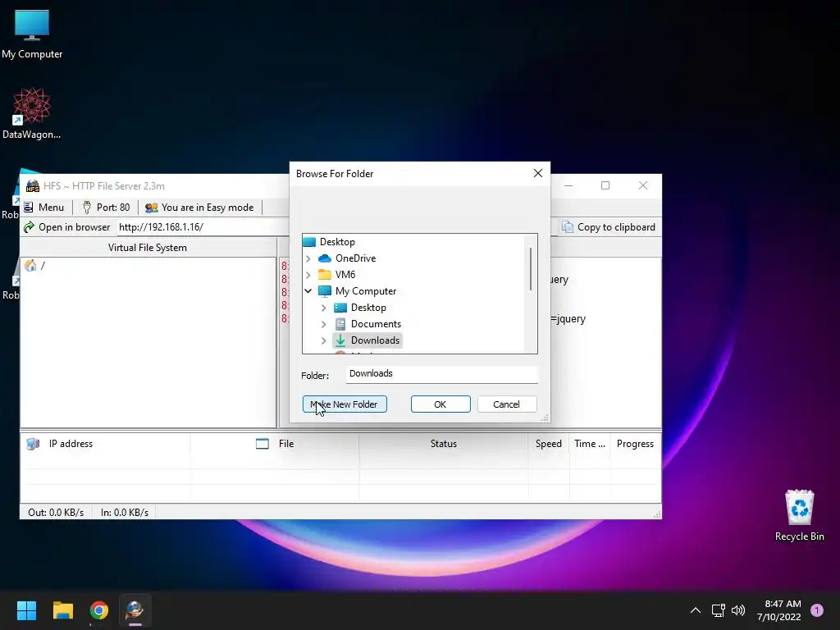This screenshot has height=630, width=840.
Task: Confirm with the OK button
Action: (441, 404)
